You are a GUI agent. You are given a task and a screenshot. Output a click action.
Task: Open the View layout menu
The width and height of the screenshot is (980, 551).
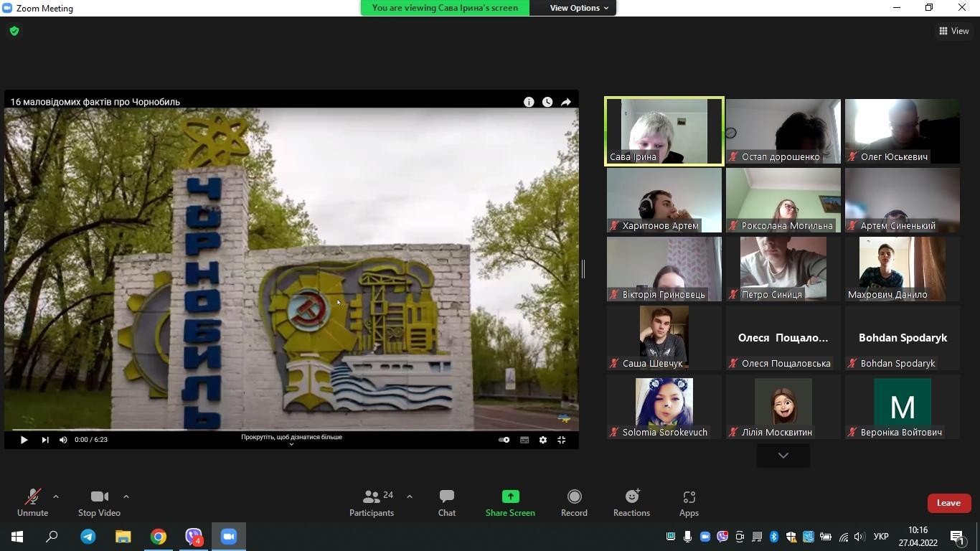tap(953, 31)
